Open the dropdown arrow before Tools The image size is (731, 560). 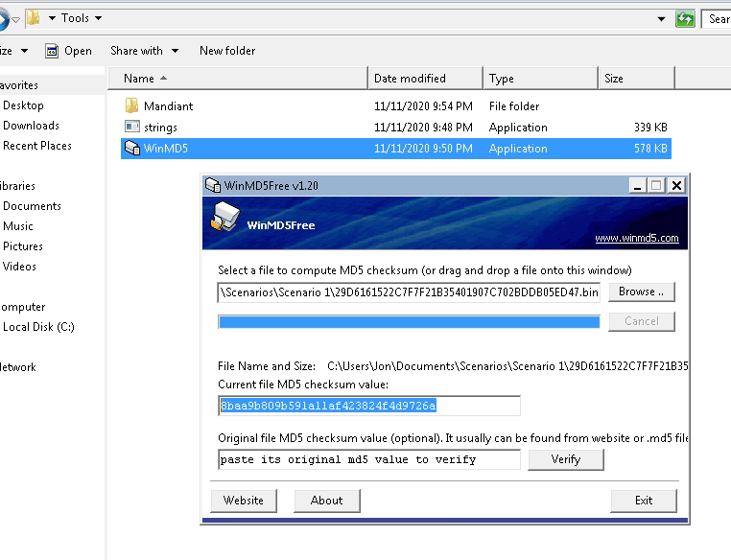click(52, 18)
